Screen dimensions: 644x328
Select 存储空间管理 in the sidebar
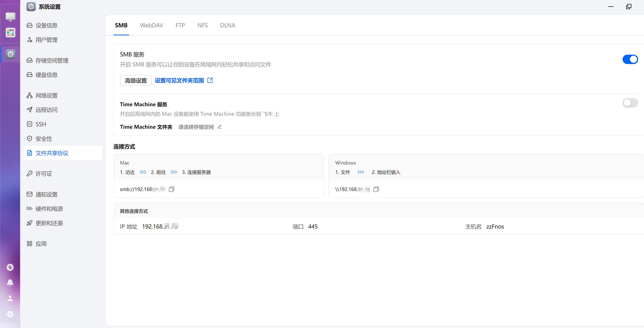point(52,60)
